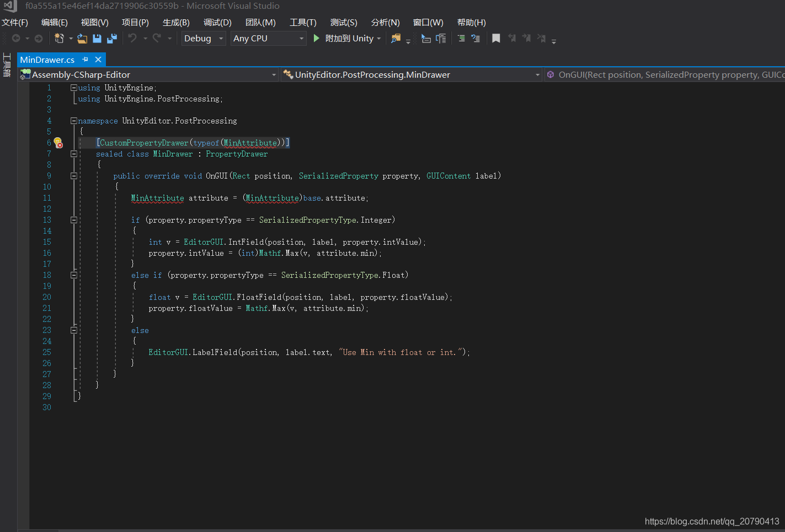Open the OnGUI member dropdown
This screenshot has width=785, height=532.
tap(665, 74)
